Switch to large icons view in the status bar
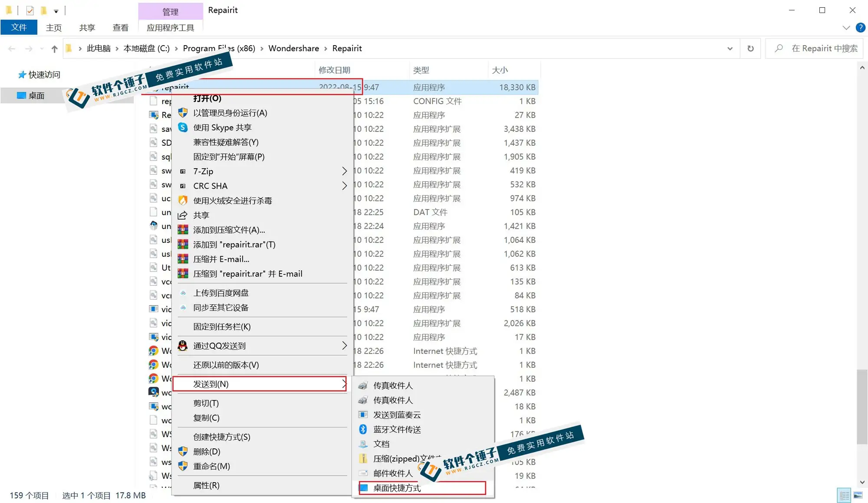868x503 pixels. pyautogui.click(x=858, y=495)
